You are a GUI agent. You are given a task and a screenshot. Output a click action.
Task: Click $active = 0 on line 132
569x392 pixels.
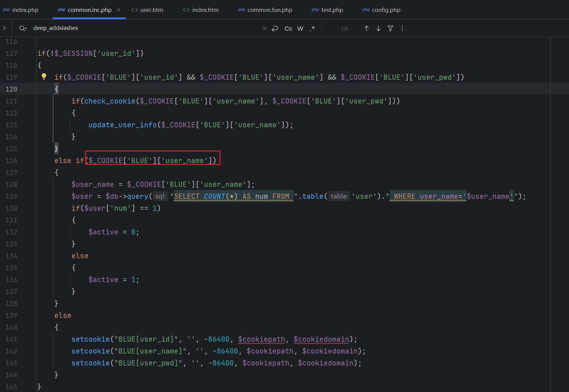[x=114, y=232]
